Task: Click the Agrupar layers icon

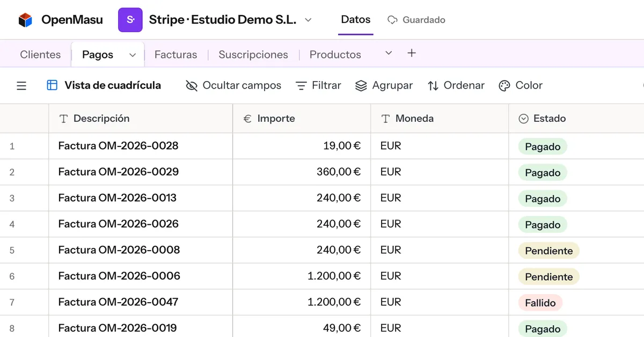Action: [x=361, y=85]
